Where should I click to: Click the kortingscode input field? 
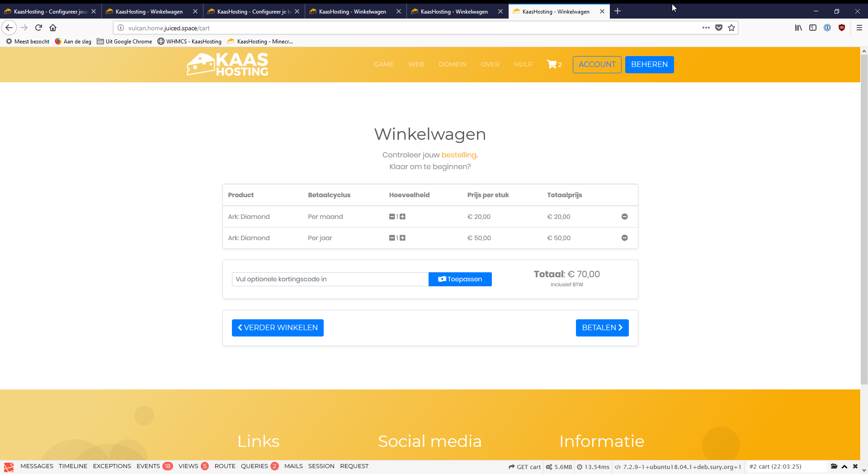[x=330, y=279]
